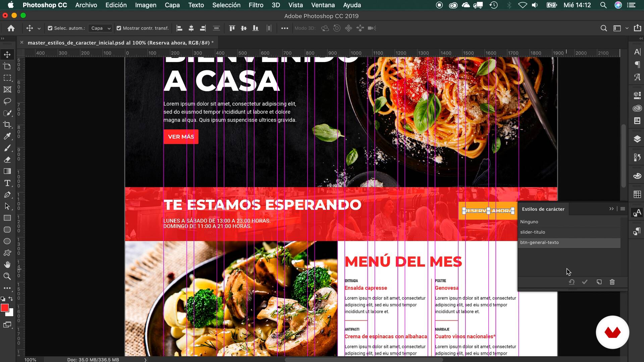This screenshot has height=362, width=644.
Task: Open the Layers panel icon
Action: click(637, 139)
